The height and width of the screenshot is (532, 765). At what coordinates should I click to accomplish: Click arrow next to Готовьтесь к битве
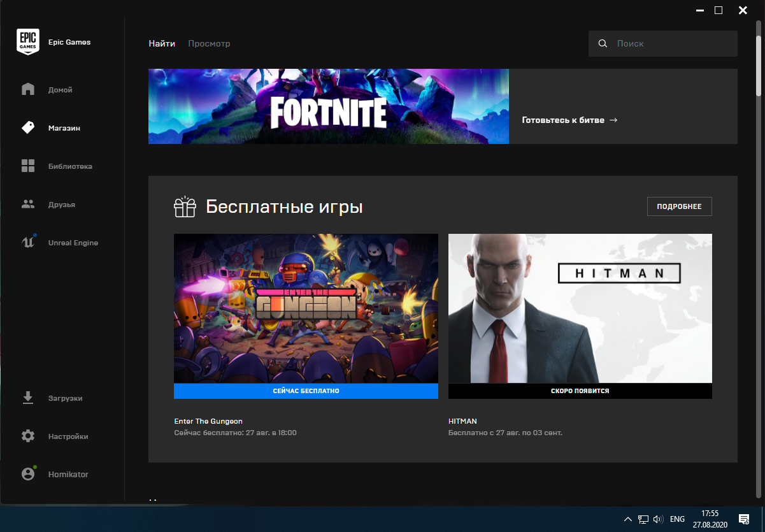click(x=613, y=120)
